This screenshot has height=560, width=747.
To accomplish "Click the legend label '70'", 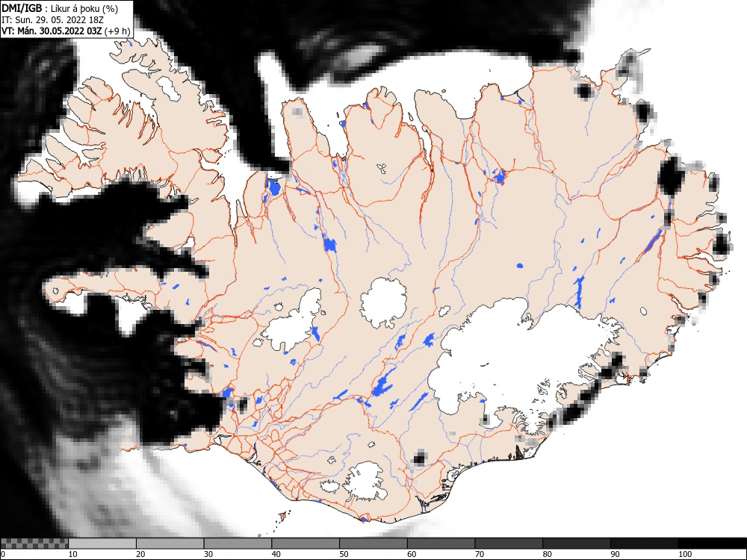I will (480, 554).
